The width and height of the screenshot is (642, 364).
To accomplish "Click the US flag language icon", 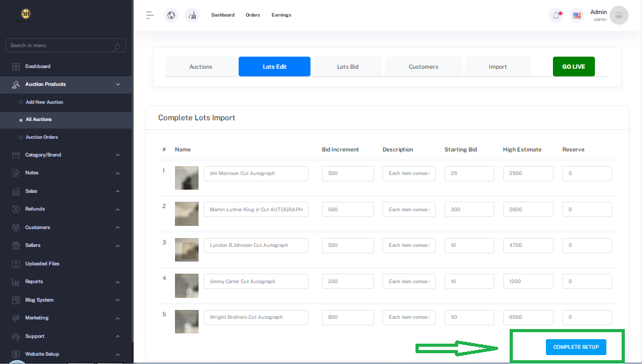I will click(x=577, y=15).
